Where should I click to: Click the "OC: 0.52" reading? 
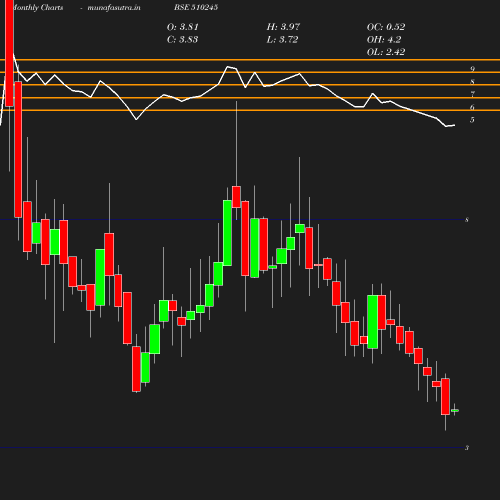point(386,27)
